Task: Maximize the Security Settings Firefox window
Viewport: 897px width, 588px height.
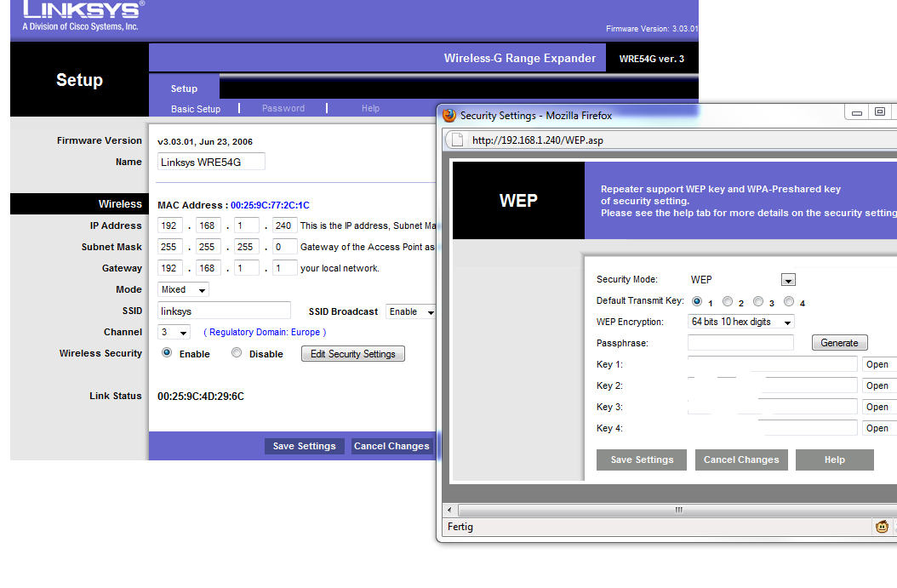Action: coord(880,112)
